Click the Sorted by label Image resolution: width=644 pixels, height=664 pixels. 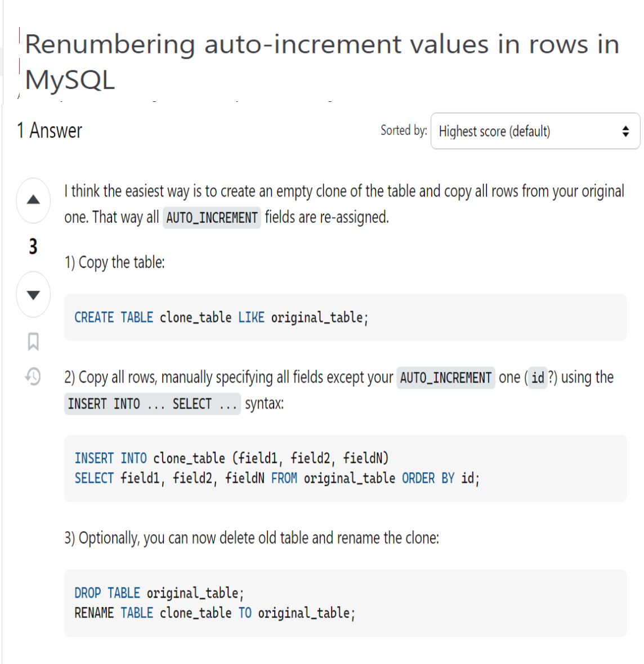click(x=403, y=131)
